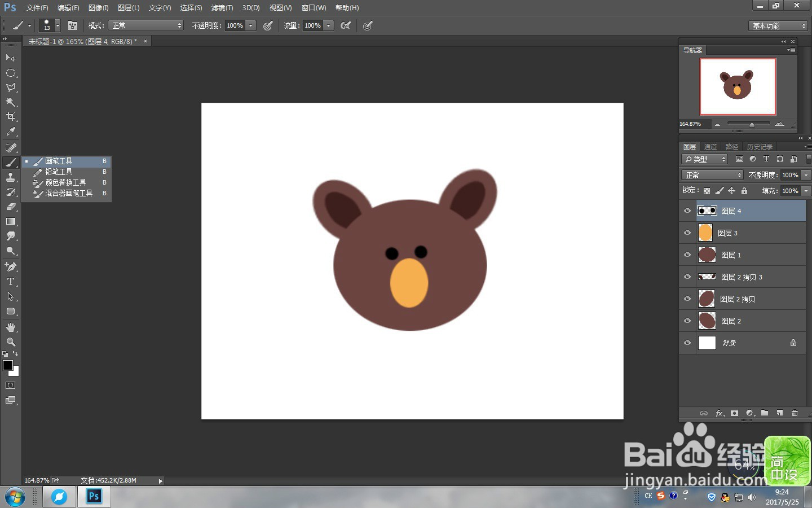Select the Move tool in toolbox
This screenshot has width=812, height=508.
pos(11,58)
